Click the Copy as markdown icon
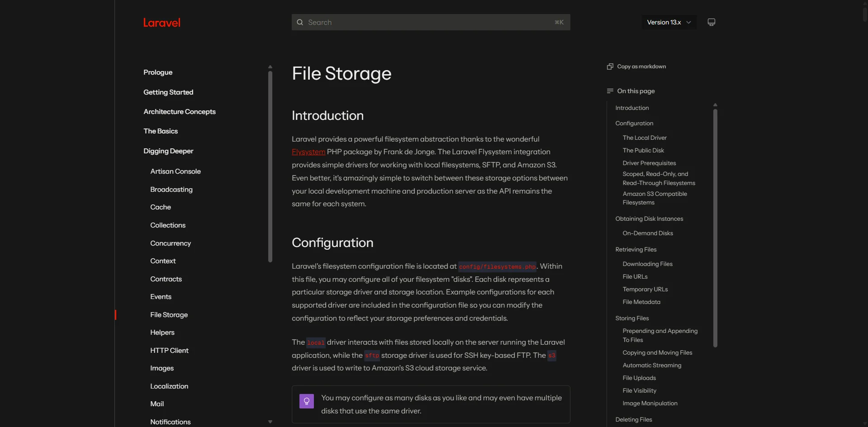 click(610, 66)
